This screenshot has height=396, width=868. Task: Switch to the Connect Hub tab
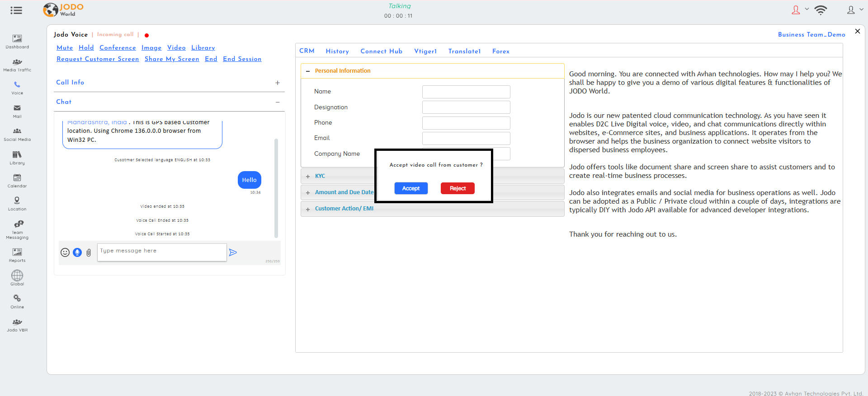click(x=381, y=51)
